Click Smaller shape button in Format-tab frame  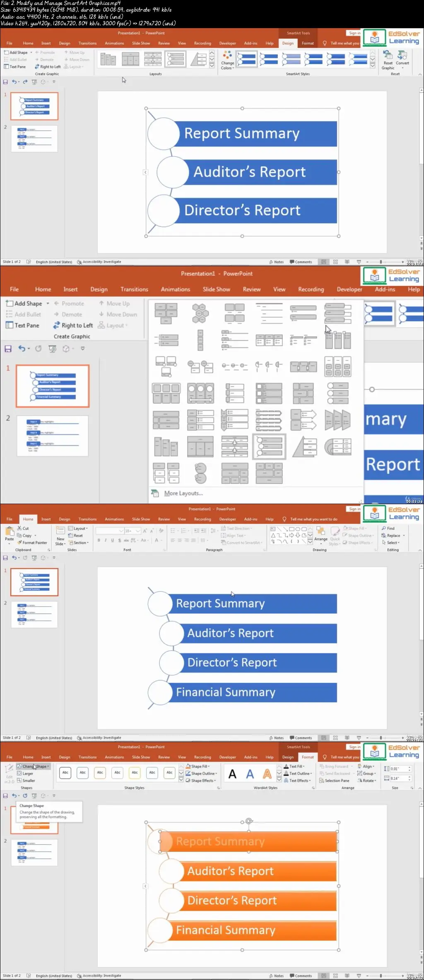point(26,781)
